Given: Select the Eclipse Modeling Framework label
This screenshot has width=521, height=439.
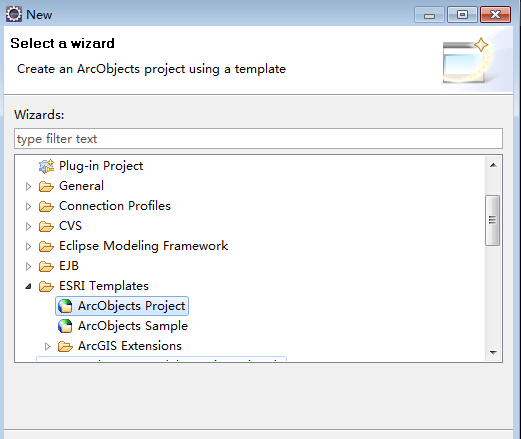Looking at the screenshot, I should click(x=144, y=246).
